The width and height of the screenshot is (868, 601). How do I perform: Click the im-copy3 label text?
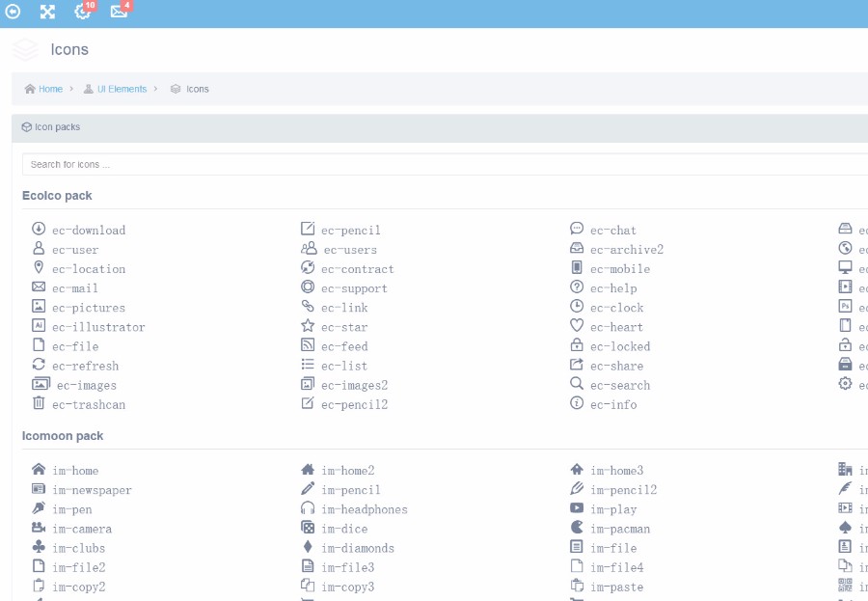point(347,587)
